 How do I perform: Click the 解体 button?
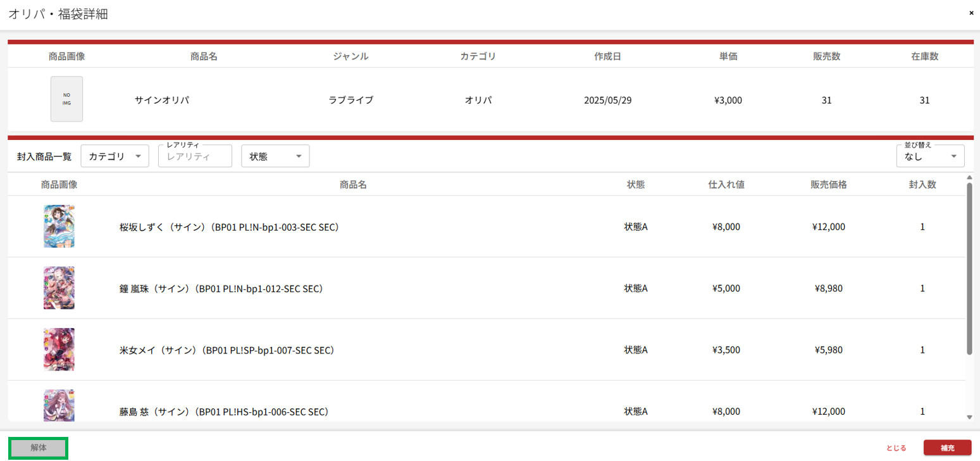[x=38, y=448]
